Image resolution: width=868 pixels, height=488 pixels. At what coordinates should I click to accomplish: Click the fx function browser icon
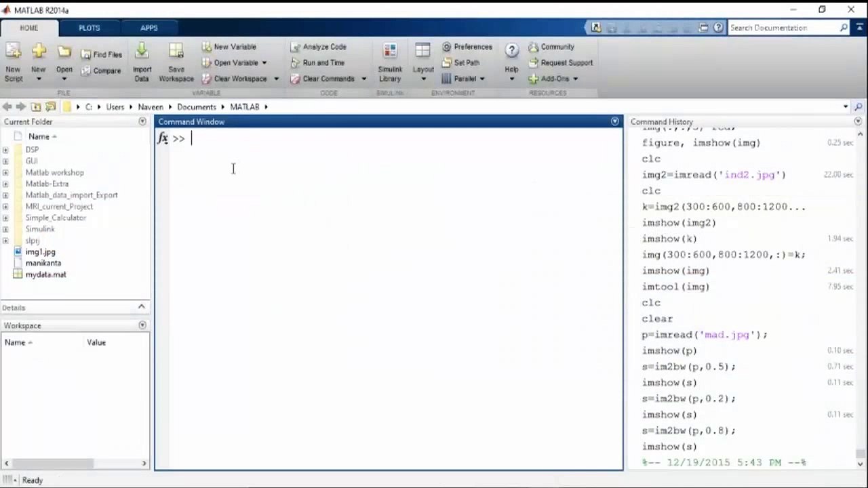point(163,138)
